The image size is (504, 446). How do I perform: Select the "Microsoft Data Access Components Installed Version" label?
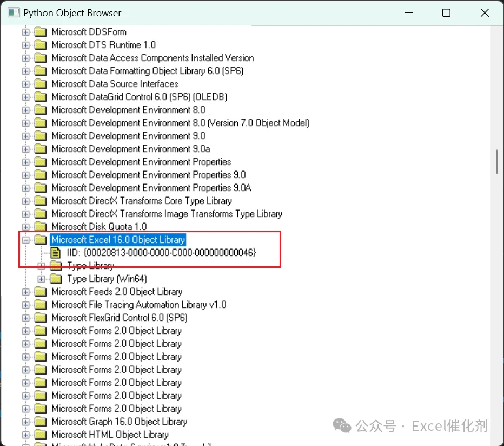click(152, 58)
